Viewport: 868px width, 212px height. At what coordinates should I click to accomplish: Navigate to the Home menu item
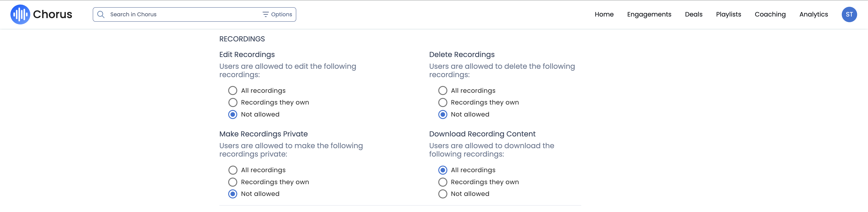[x=604, y=14]
